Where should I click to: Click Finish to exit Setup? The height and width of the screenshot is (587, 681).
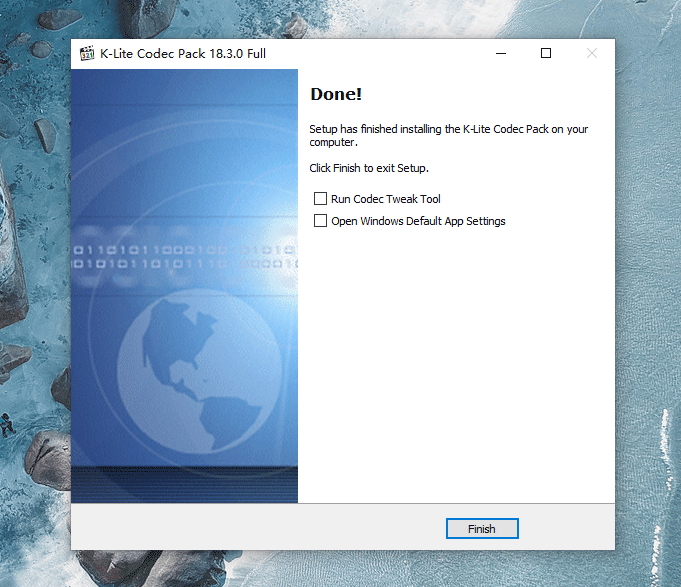pyautogui.click(x=482, y=529)
